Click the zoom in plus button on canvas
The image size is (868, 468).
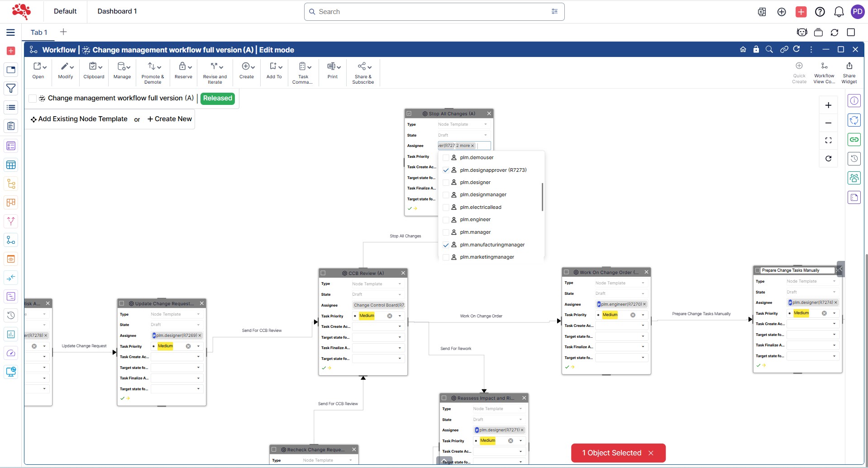coord(828,105)
